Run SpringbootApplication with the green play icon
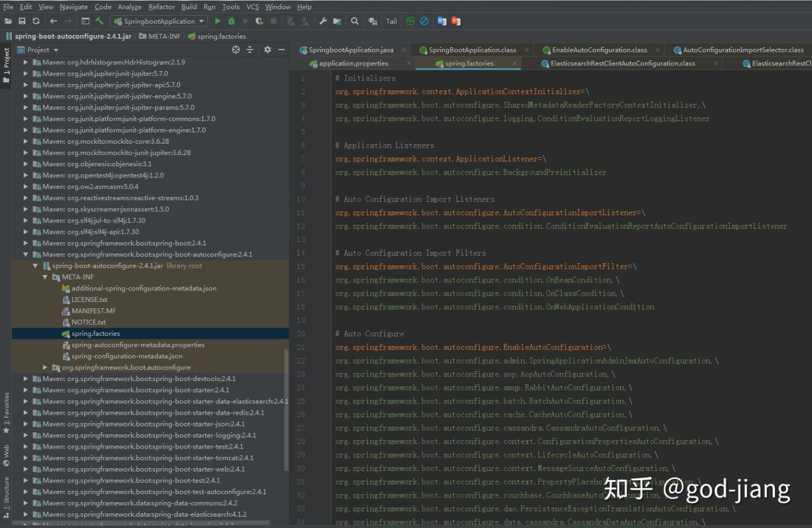This screenshot has width=812, height=528. pos(218,21)
